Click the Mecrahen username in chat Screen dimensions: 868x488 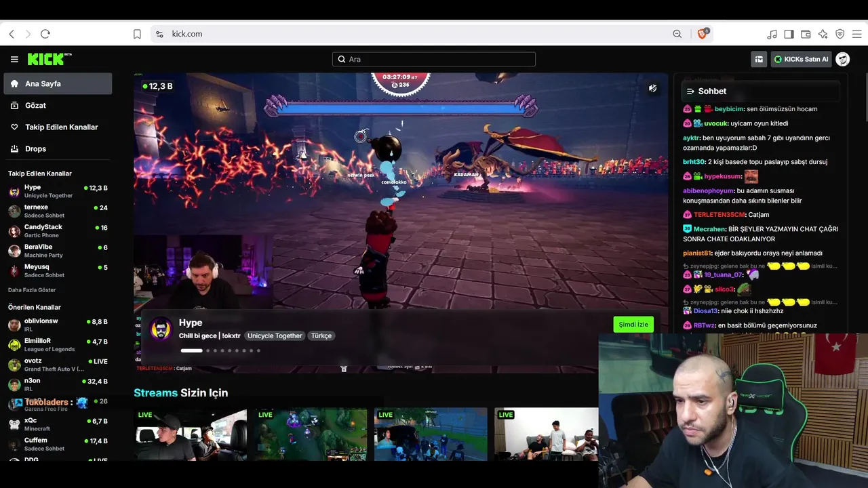(x=709, y=230)
